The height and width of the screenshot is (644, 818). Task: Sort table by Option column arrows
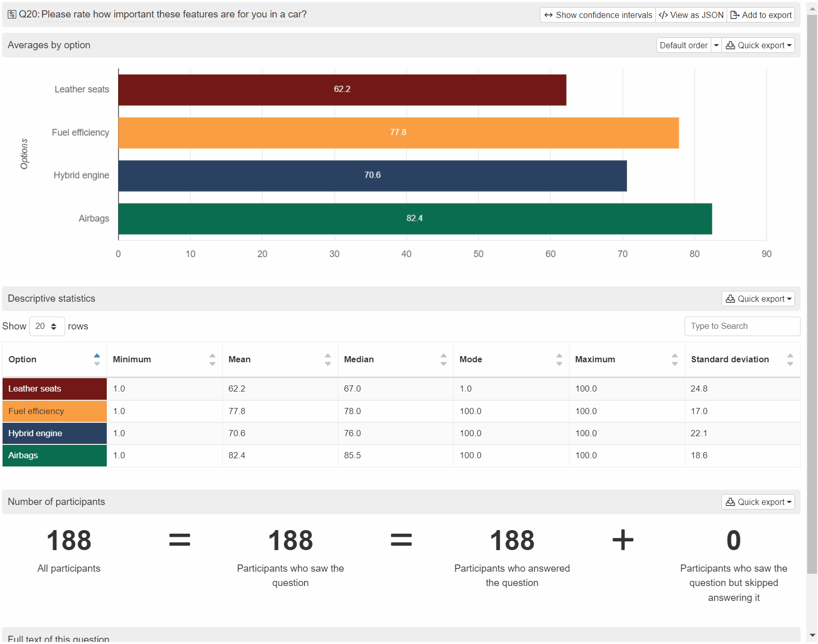coord(96,360)
